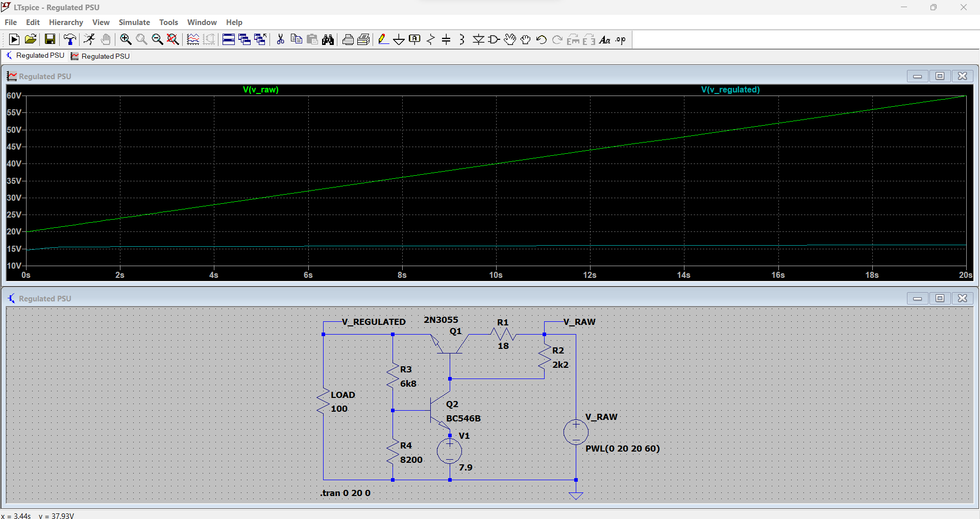Open Component library gate icon
The height and width of the screenshot is (519, 980).
click(494, 39)
